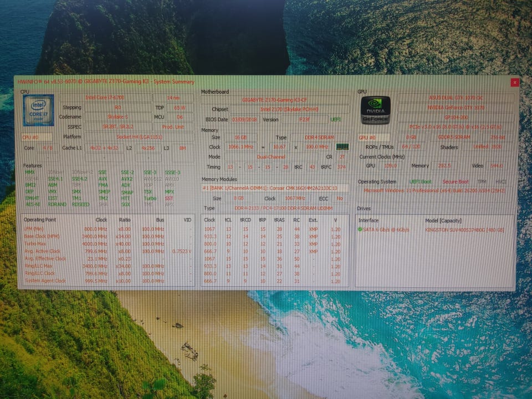Screen dimensions: 532x399
Task: Click the green SATA drive status icon
Action: coord(360,229)
